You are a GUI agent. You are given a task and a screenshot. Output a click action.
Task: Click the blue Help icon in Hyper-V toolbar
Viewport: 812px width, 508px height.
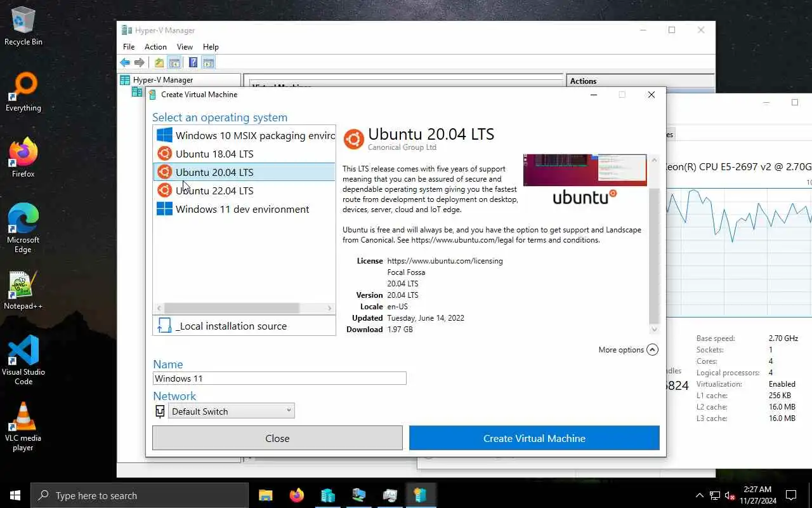tap(193, 62)
